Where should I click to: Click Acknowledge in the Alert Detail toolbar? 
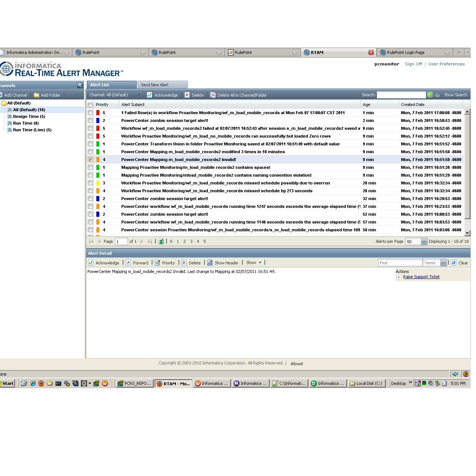click(x=104, y=263)
